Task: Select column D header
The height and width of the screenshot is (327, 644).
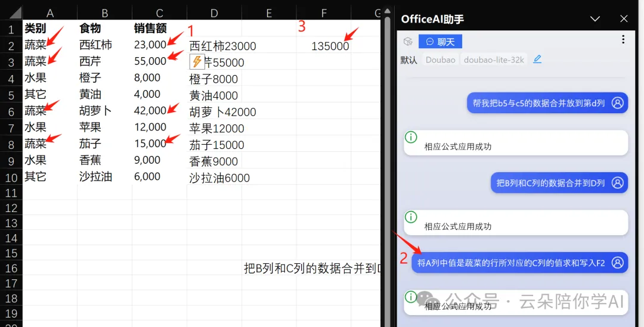Action: (x=214, y=13)
